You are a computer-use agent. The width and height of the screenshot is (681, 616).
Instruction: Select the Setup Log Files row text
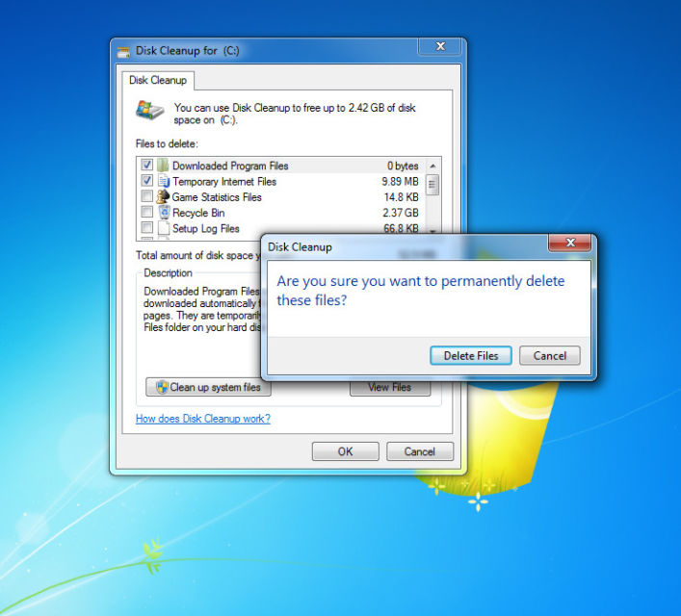206,228
